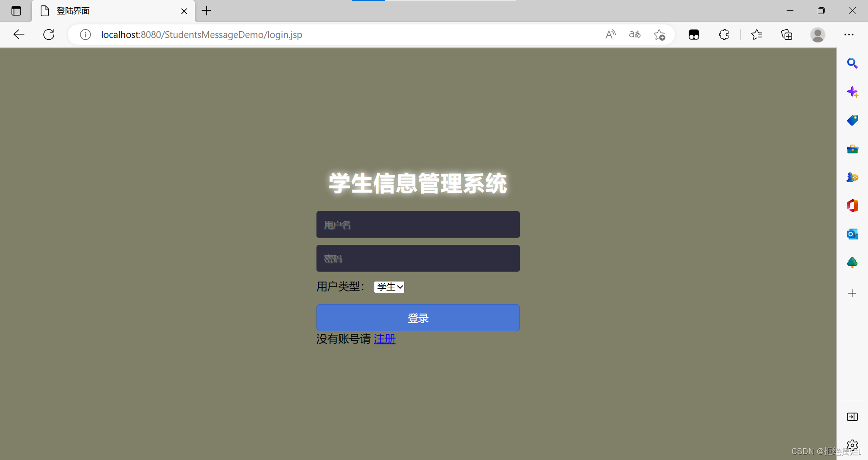868x460 pixels.
Task: Open the translate page icon
Action: [x=635, y=34]
